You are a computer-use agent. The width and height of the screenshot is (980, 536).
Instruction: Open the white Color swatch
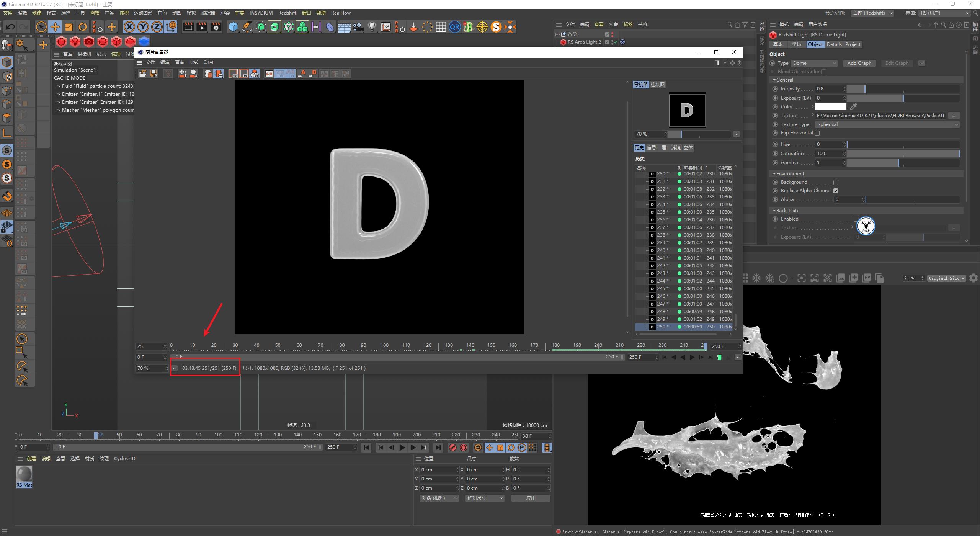[831, 106]
